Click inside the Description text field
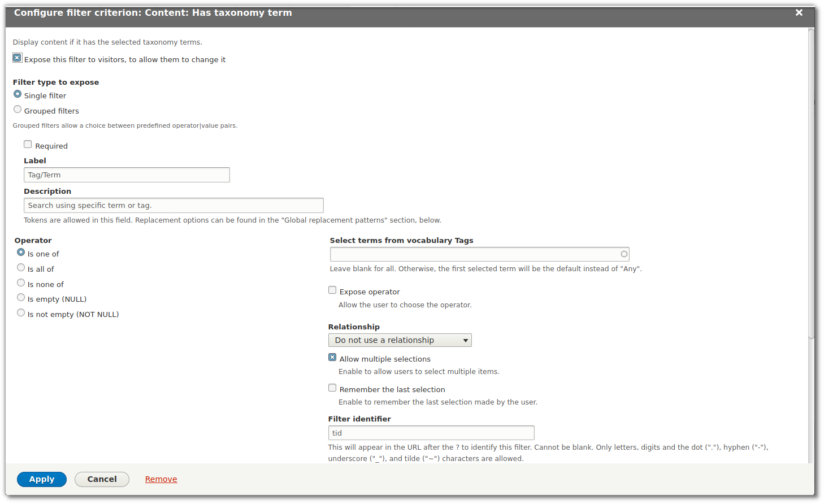 tap(174, 205)
